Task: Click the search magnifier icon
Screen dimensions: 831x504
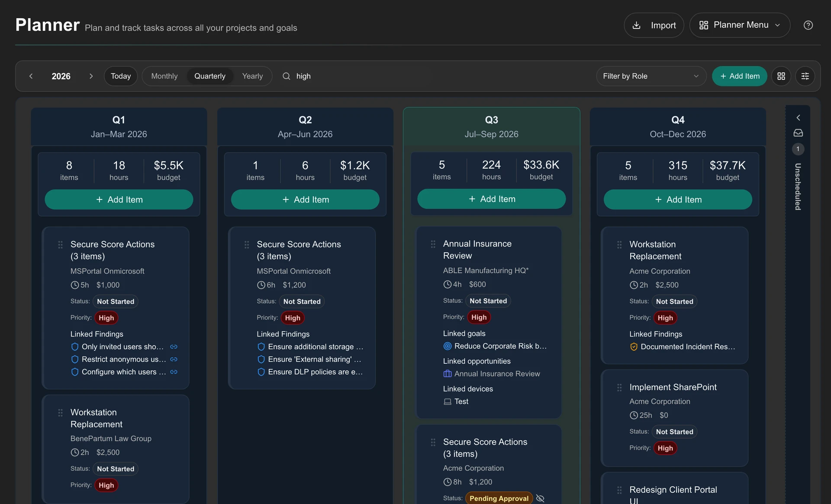Action: click(x=286, y=76)
